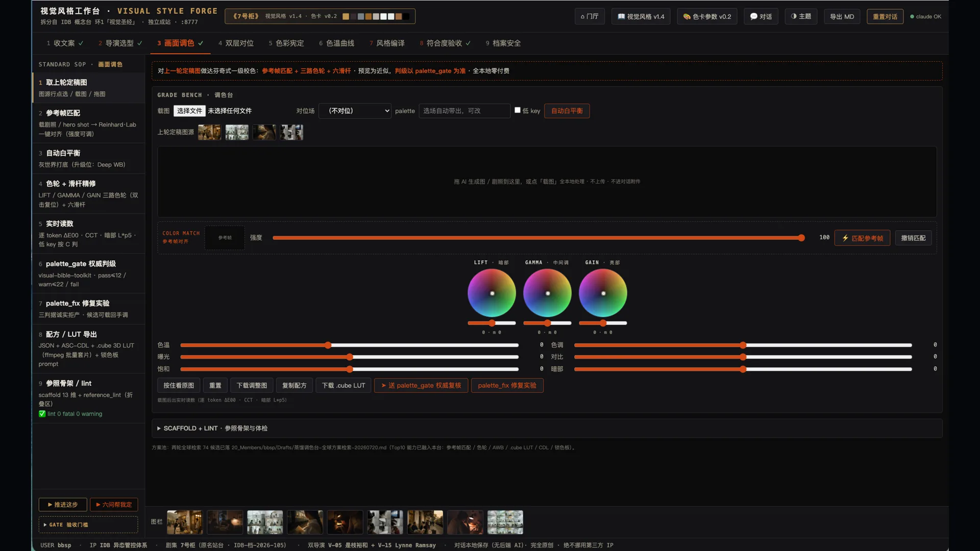
Task: Click 下载调整图 button
Action: tap(252, 385)
